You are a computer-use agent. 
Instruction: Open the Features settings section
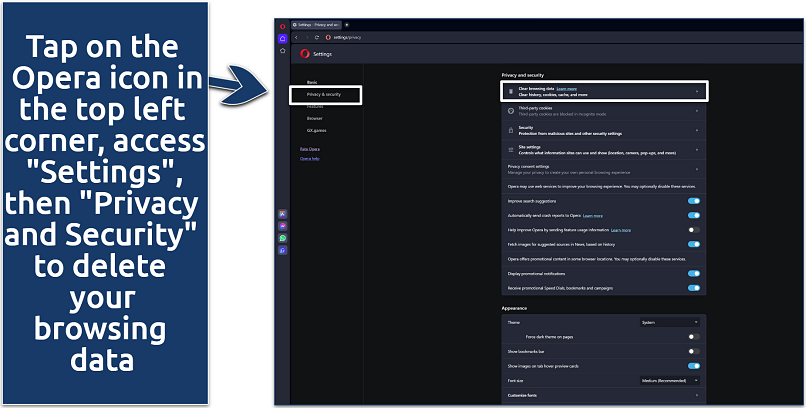(x=315, y=106)
